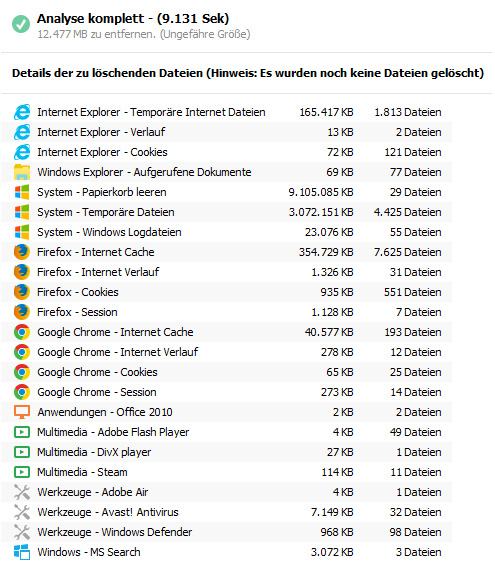
Task: Click the folder icon for Windows Explorer Aufgerufene Dokumente
Action: 22,172
